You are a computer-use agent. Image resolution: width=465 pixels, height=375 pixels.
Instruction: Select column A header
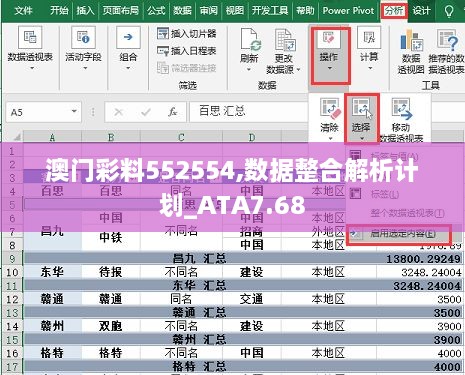tap(52, 137)
